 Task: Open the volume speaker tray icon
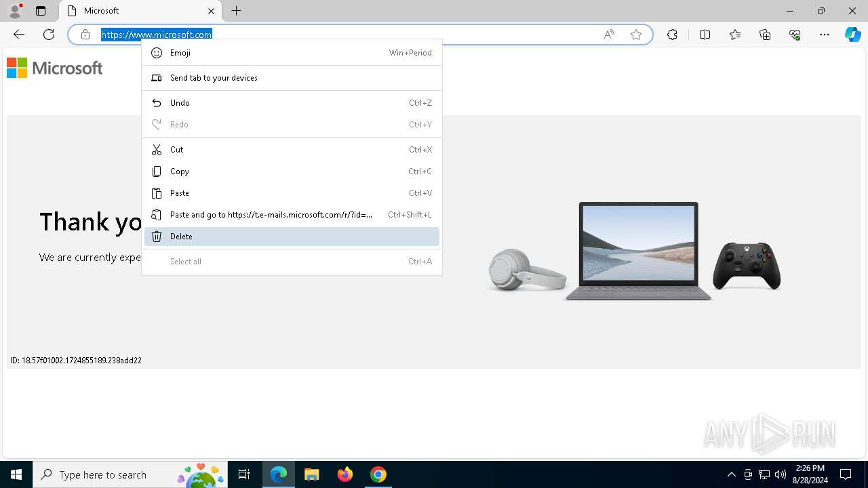coord(781,474)
